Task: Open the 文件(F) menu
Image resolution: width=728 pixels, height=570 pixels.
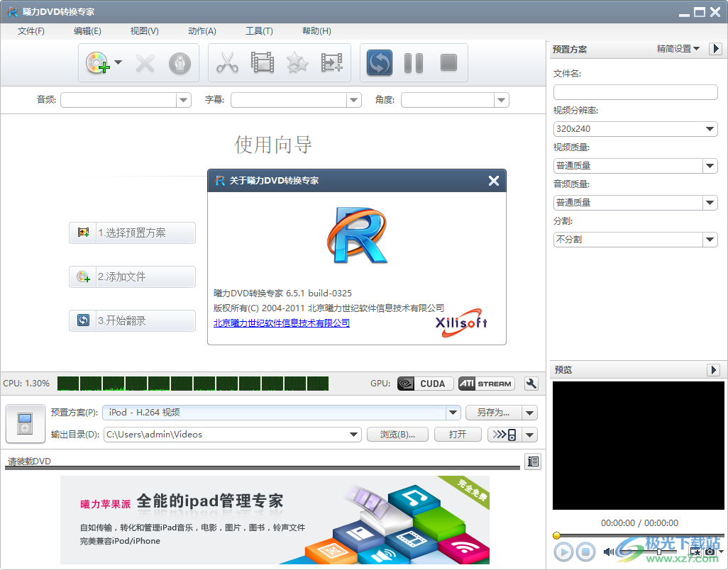Action: pyautogui.click(x=31, y=31)
